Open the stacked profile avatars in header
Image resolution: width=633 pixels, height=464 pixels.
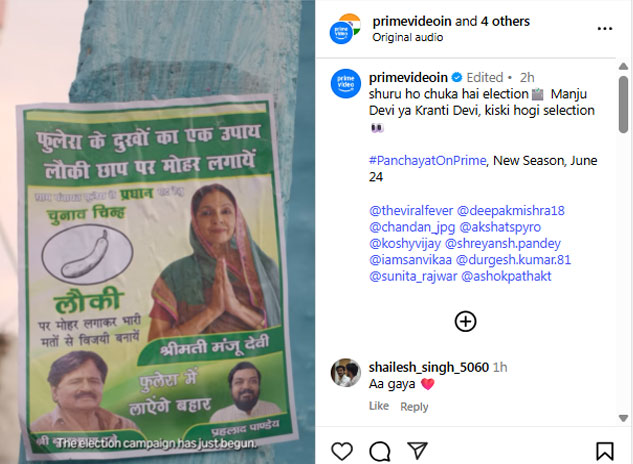[x=345, y=29]
